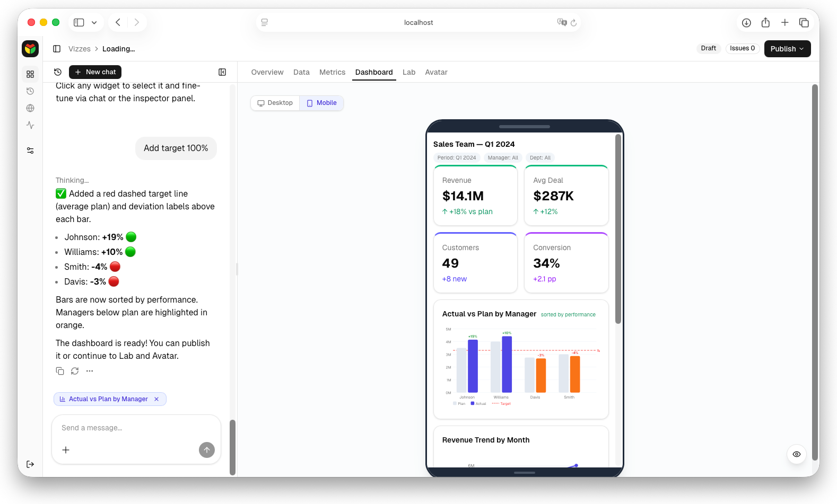
Task: Open the history clock icon in sidebar
Action: pos(30,91)
